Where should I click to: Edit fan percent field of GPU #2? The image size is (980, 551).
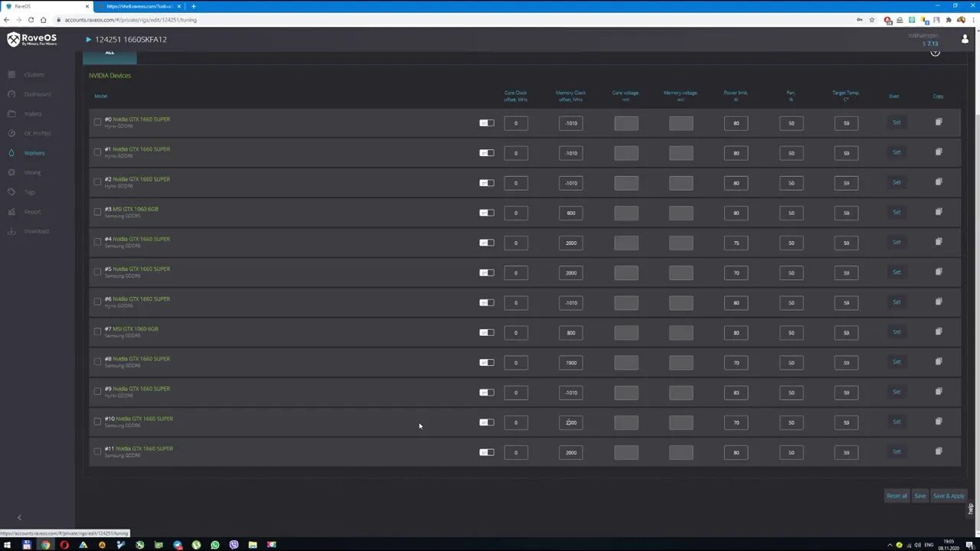[792, 183]
